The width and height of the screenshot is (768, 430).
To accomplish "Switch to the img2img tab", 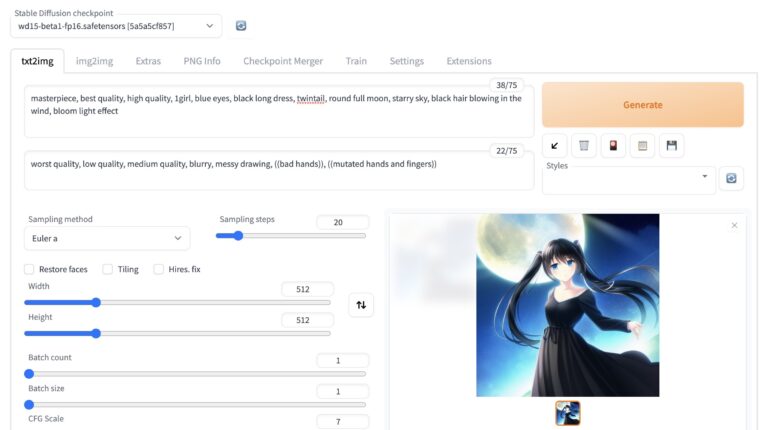I will (x=95, y=61).
